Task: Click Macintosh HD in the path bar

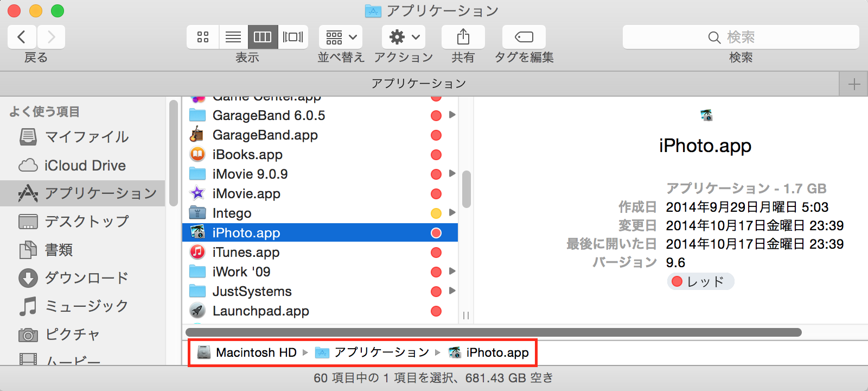Action: click(247, 352)
